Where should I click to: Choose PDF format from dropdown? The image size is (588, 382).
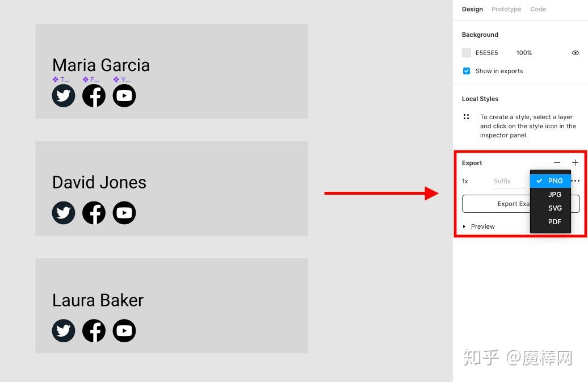(551, 221)
